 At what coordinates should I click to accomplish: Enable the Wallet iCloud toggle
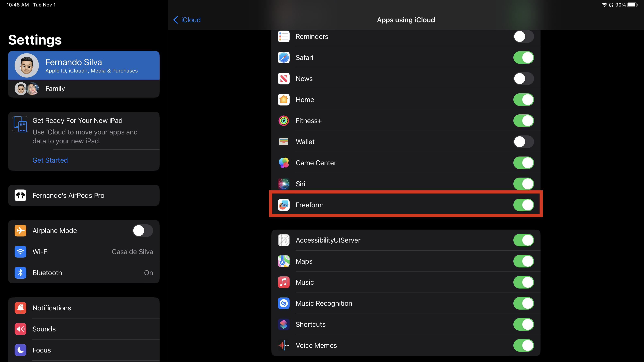point(523,142)
